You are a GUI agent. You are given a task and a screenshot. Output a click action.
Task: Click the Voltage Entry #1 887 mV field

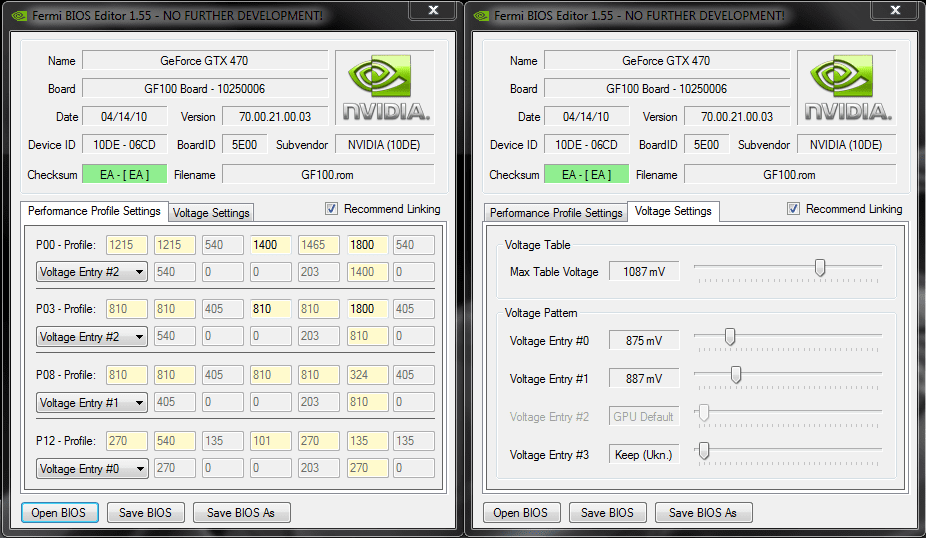[x=644, y=379]
